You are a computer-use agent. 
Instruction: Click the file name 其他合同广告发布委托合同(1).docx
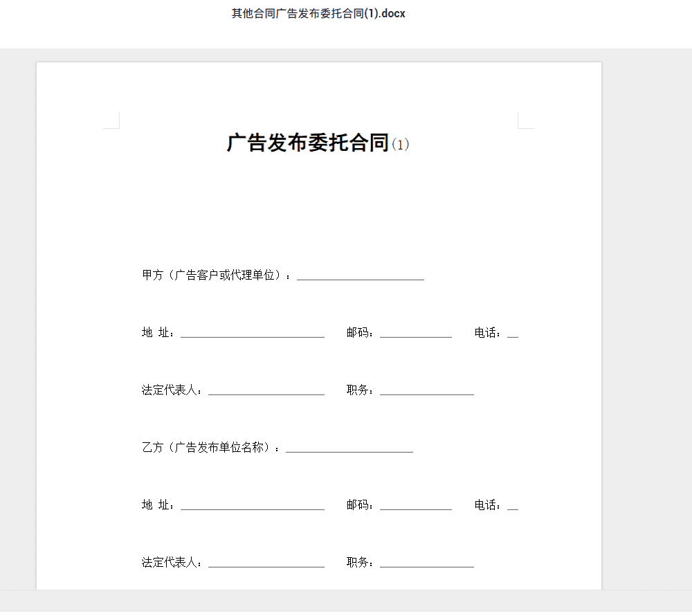(x=318, y=14)
